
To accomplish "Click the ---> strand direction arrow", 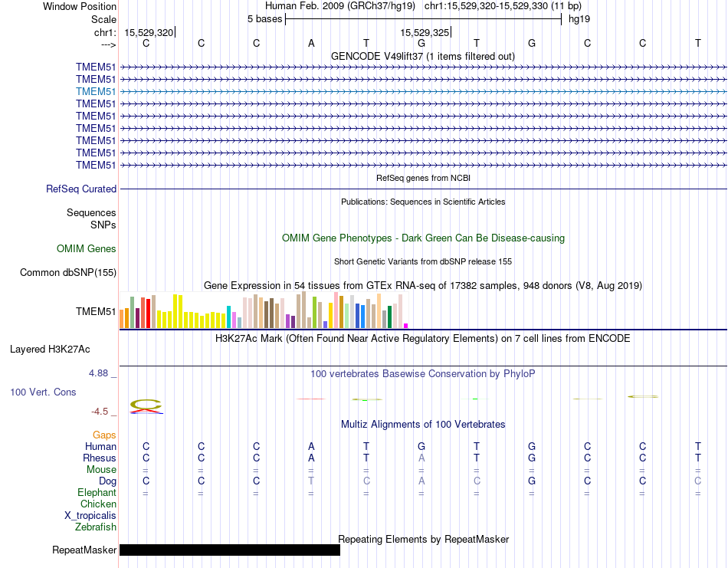I will point(108,44).
